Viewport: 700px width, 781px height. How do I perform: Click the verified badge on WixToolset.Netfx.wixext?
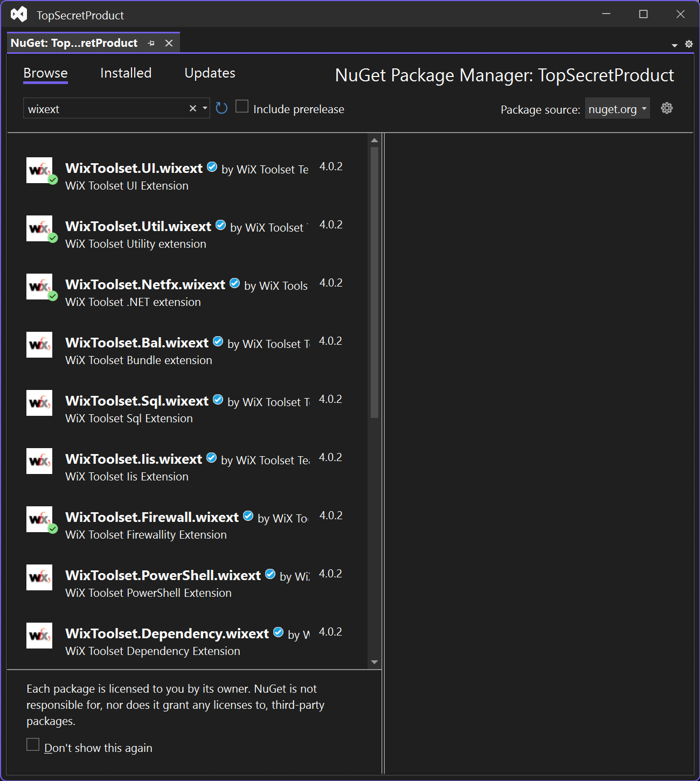coord(234,282)
